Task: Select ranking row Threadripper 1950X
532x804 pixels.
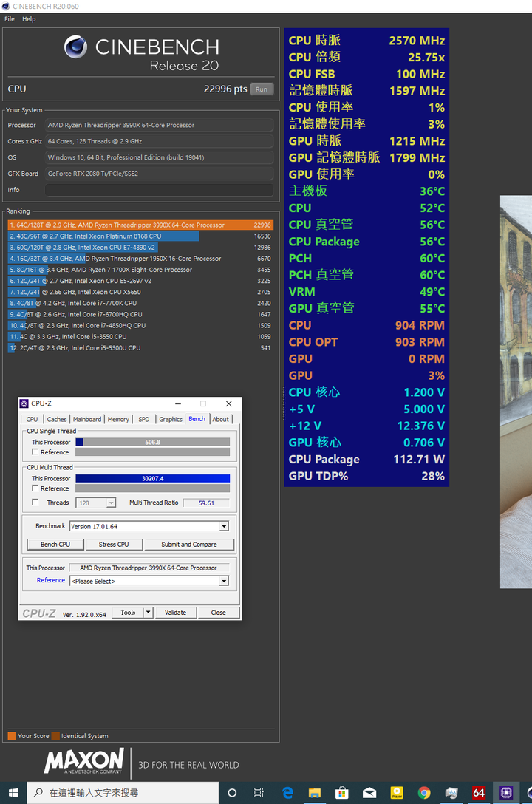Action: pyautogui.click(x=140, y=259)
